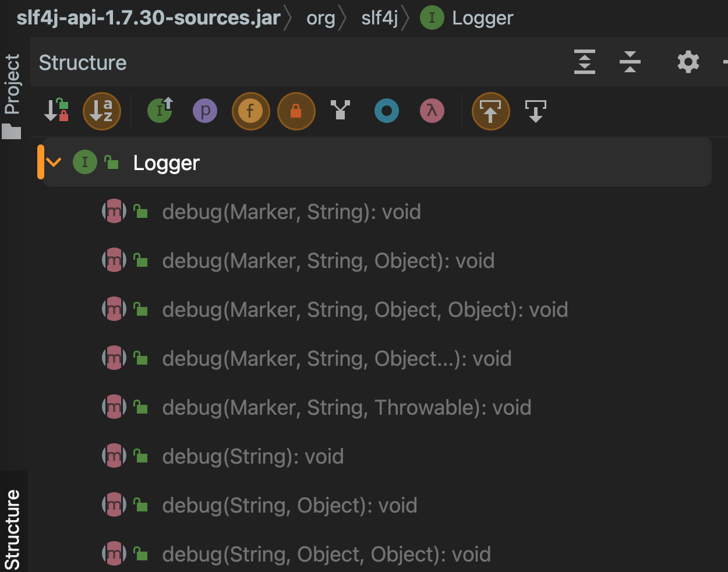Toggle Autoscroll to Source button

click(490, 111)
